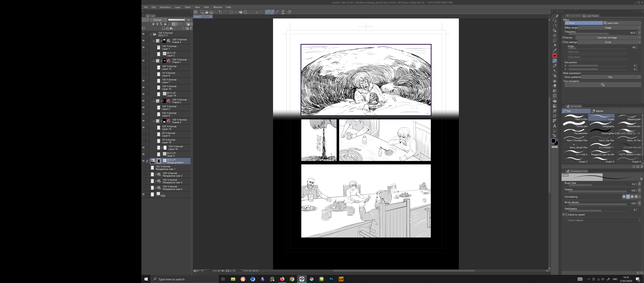Click the Open file toolbar icon
This screenshot has width=644, height=283.
click(x=207, y=12)
